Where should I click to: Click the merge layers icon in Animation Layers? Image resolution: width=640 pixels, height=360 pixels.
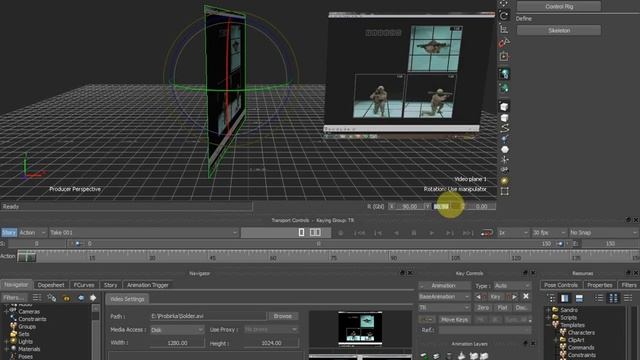click(461, 356)
